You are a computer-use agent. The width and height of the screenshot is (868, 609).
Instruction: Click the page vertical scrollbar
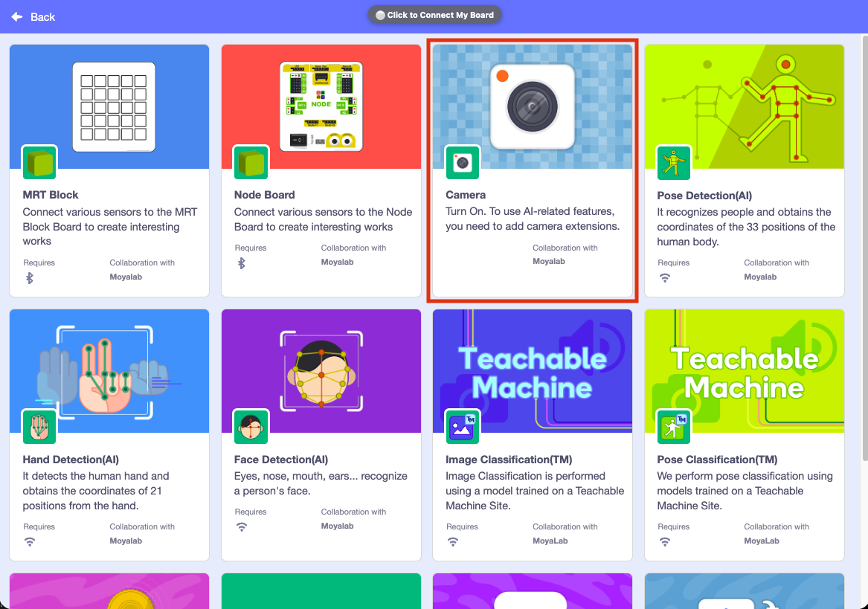point(865,248)
